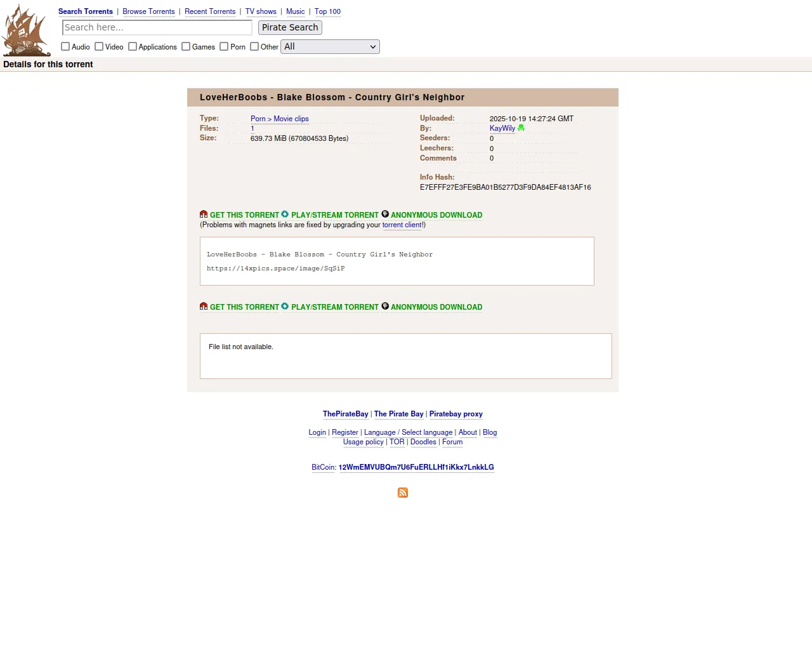Click the magnet icon above the description box
The height and width of the screenshot is (650, 812).
click(204, 215)
